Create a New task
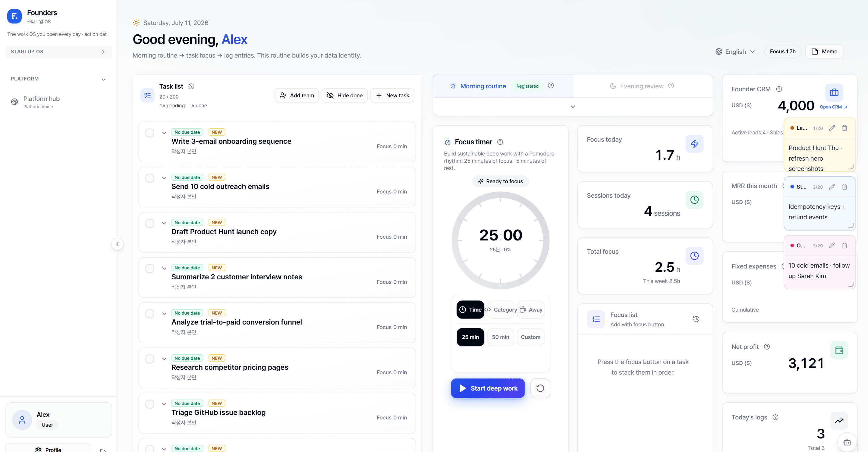Viewport: 868px width, 452px height. 392,95
